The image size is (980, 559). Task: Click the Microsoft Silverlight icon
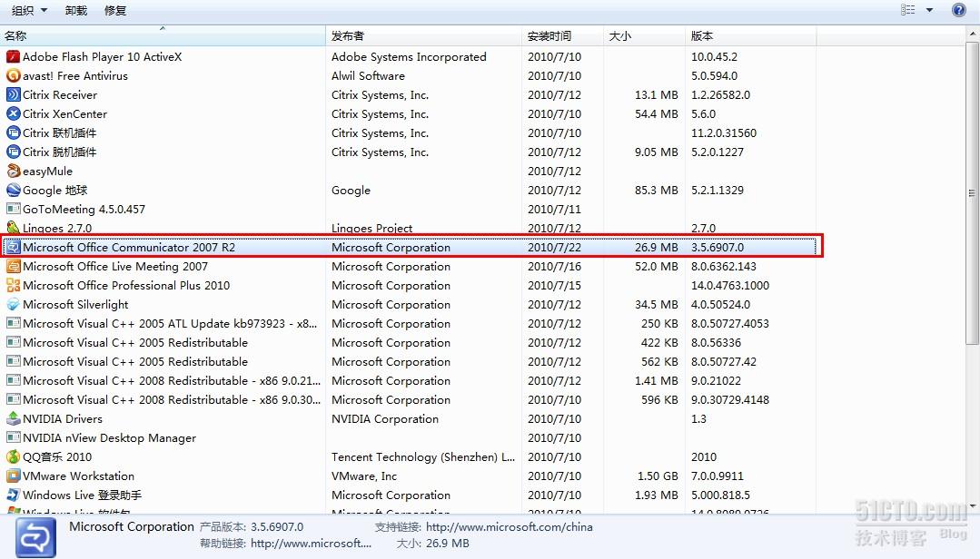[x=13, y=304]
